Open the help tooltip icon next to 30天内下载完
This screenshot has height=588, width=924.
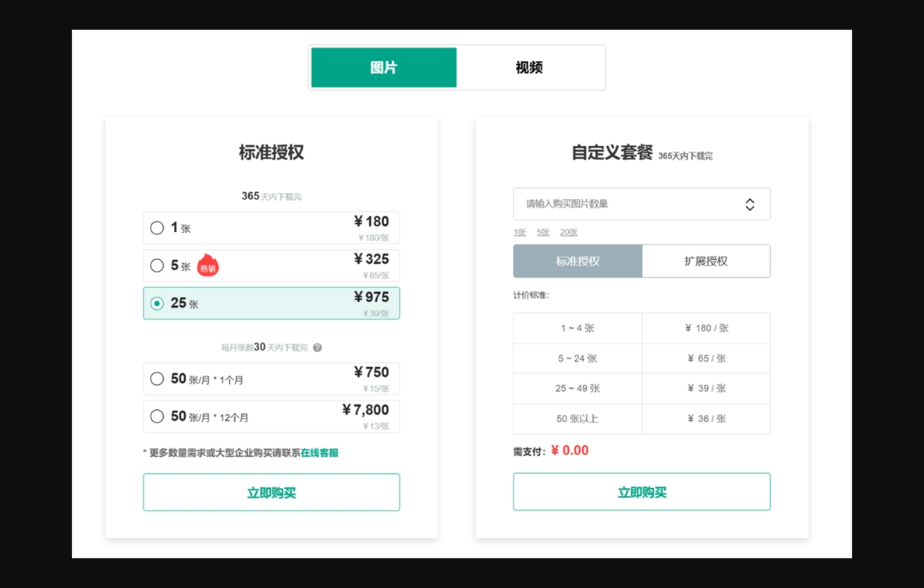tap(317, 347)
